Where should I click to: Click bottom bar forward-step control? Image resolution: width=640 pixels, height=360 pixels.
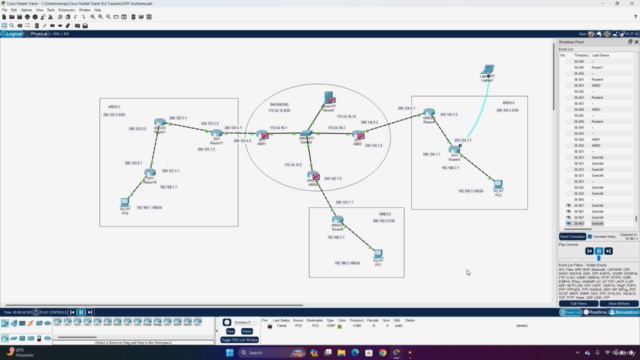[90, 312]
